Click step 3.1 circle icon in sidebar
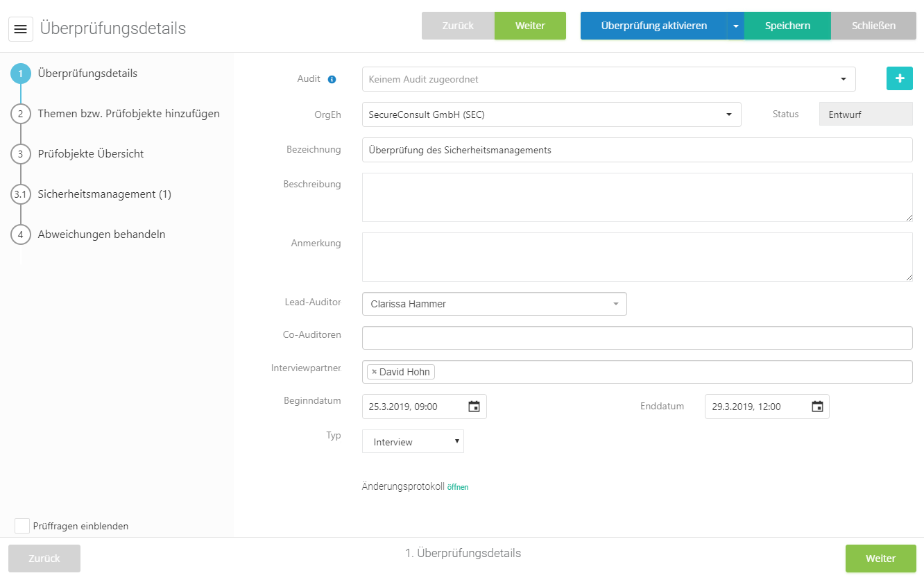Screen dimensions: 924x580 (21, 194)
